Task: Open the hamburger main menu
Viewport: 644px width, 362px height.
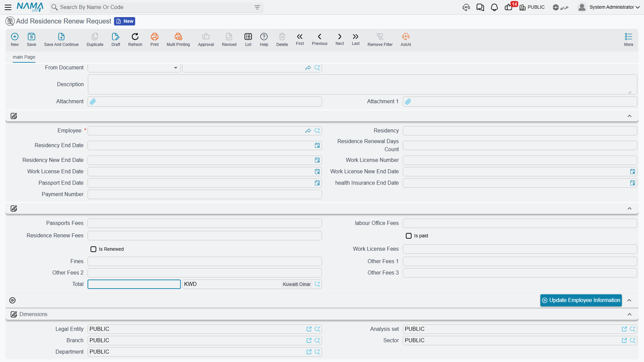Action: [8, 7]
